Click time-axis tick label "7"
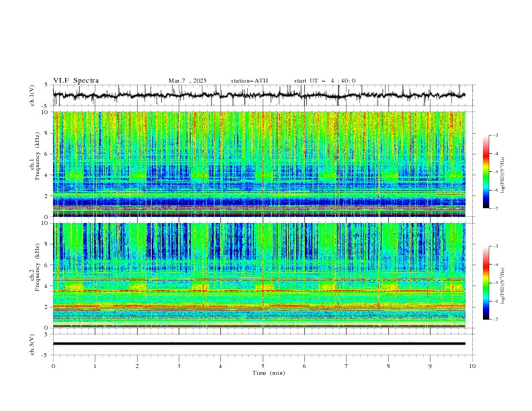 (x=347, y=366)
